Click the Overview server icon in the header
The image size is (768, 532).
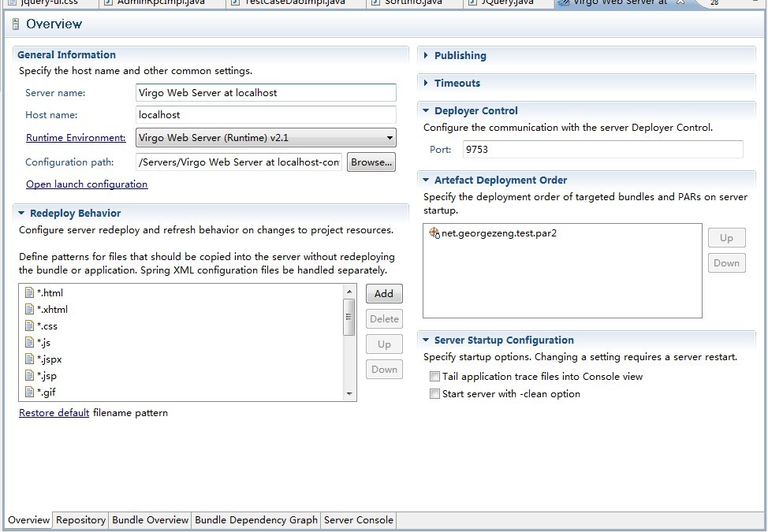click(16, 24)
